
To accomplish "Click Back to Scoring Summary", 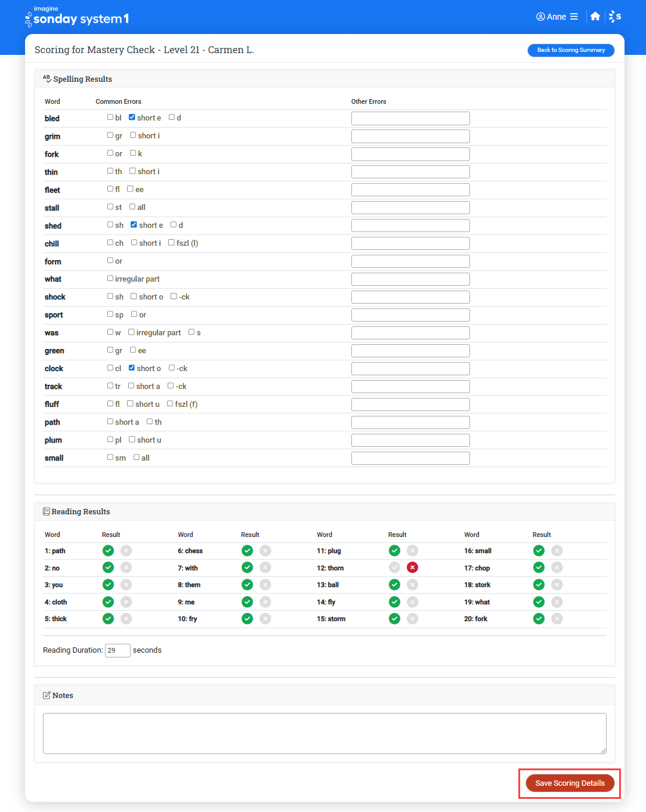I will point(570,50).
